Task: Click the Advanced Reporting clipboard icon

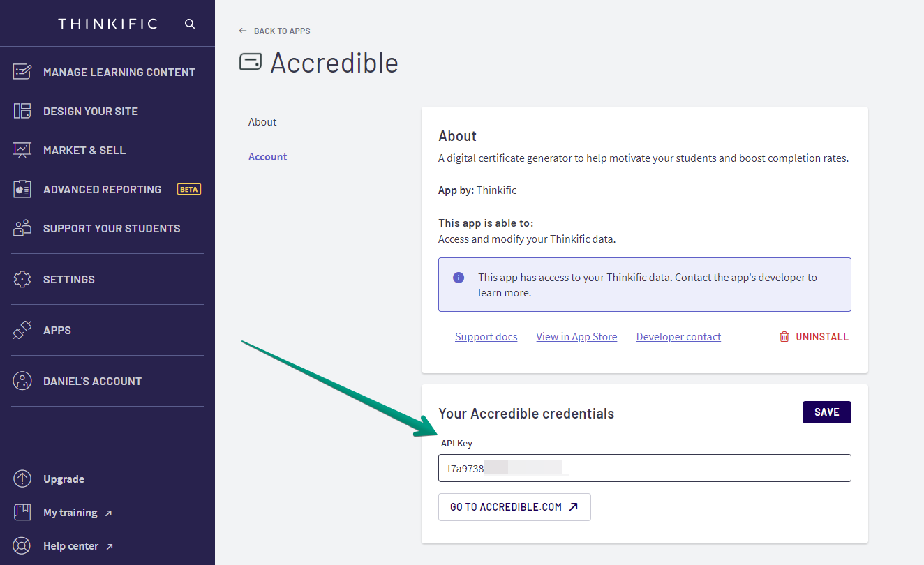Action: tap(22, 189)
